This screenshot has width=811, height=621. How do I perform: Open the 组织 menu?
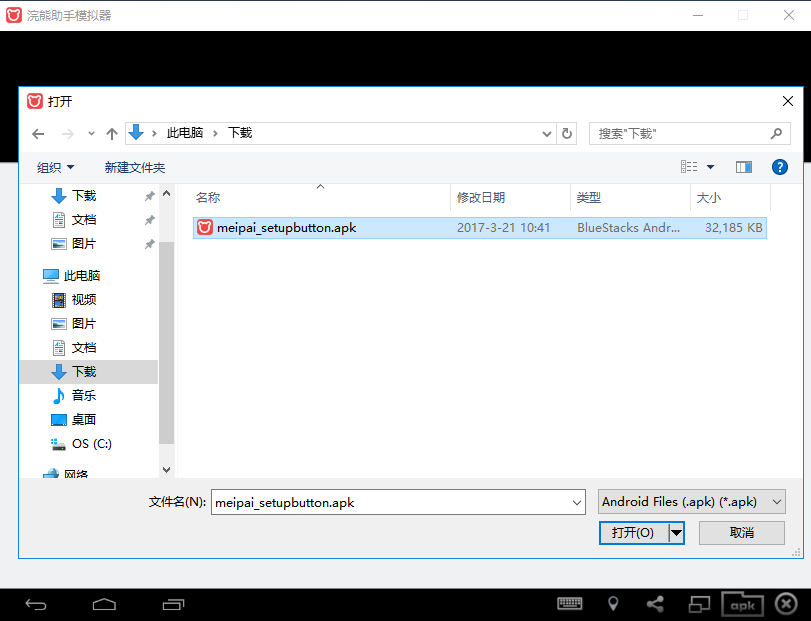tap(55, 167)
